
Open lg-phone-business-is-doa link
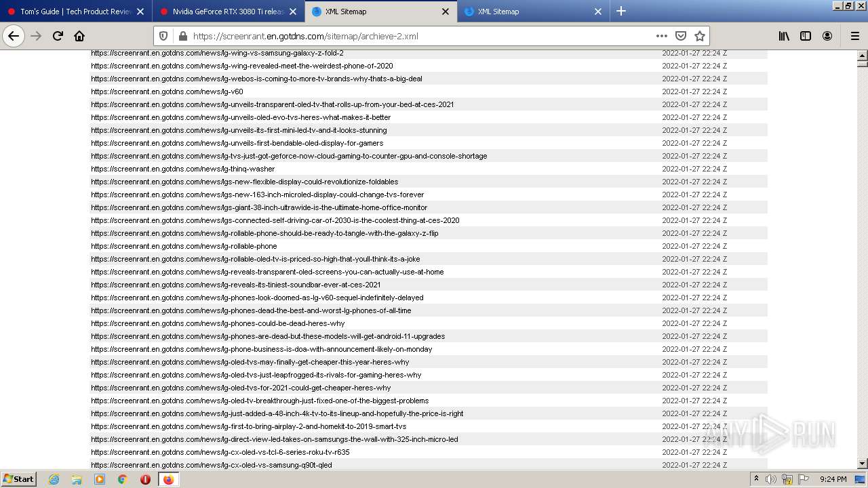click(x=262, y=349)
